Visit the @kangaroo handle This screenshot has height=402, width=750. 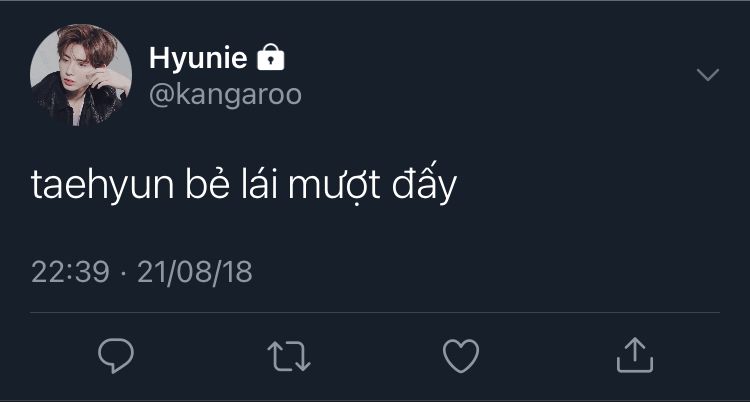click(x=225, y=94)
